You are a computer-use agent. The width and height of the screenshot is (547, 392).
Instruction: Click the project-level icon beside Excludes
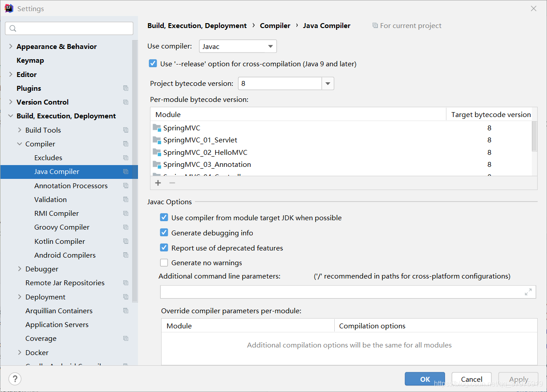[126, 158]
